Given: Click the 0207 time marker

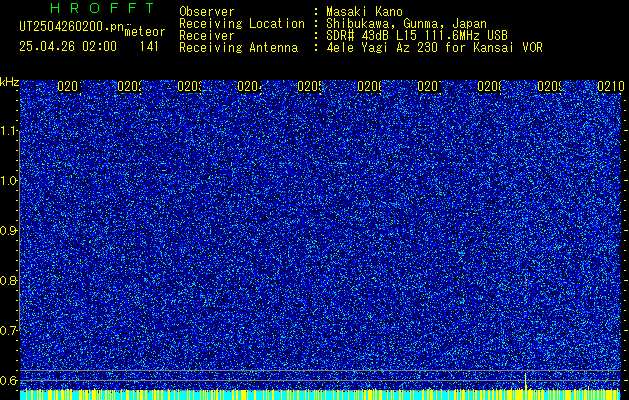Looking at the screenshot, I should tap(429, 86).
